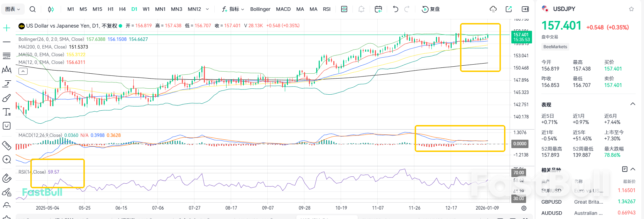644x219 pixels.
Task: Click the 复盘 replay button
Action: click(431, 9)
